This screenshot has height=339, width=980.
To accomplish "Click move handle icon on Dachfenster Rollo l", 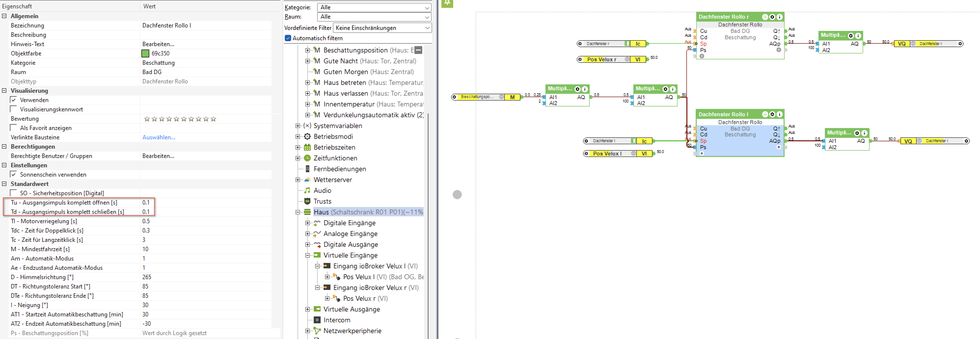I will pyautogui.click(x=765, y=114).
